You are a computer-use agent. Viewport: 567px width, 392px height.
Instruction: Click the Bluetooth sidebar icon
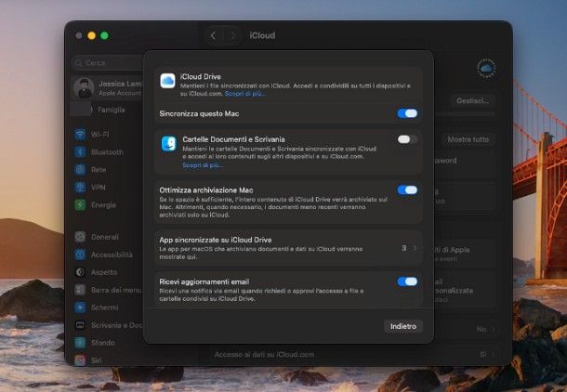pyautogui.click(x=80, y=152)
